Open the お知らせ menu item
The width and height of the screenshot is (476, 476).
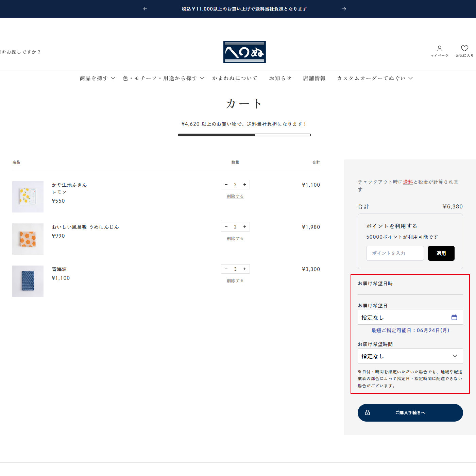pyautogui.click(x=280, y=78)
